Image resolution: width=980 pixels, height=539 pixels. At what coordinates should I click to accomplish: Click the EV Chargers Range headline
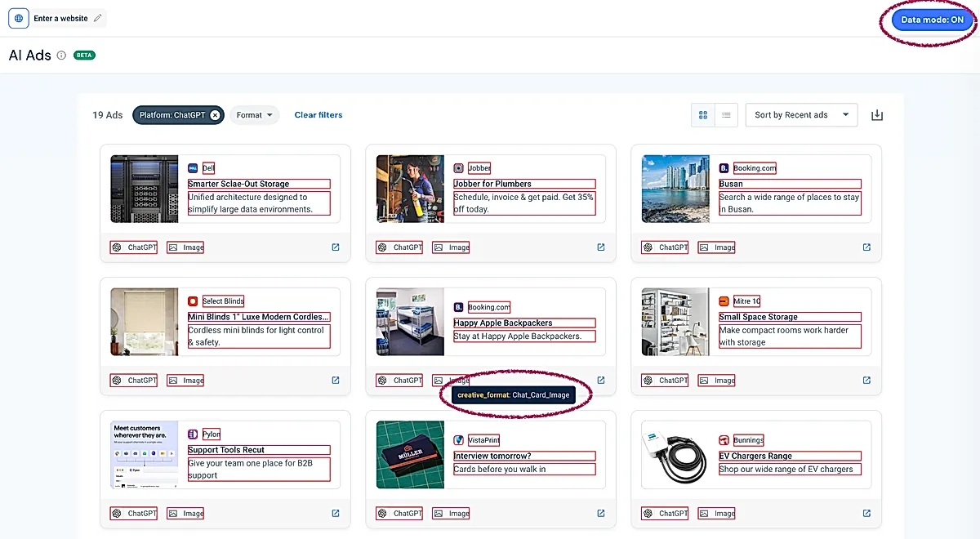pyautogui.click(x=755, y=456)
